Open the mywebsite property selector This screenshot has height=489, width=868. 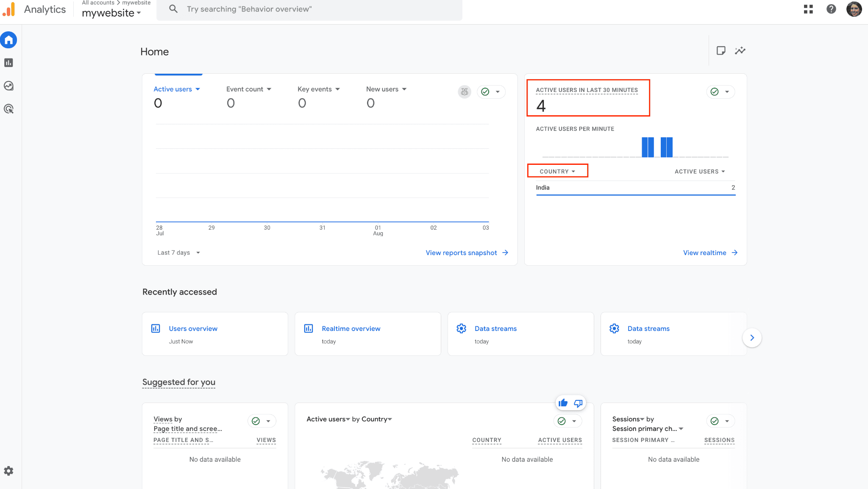111,13
